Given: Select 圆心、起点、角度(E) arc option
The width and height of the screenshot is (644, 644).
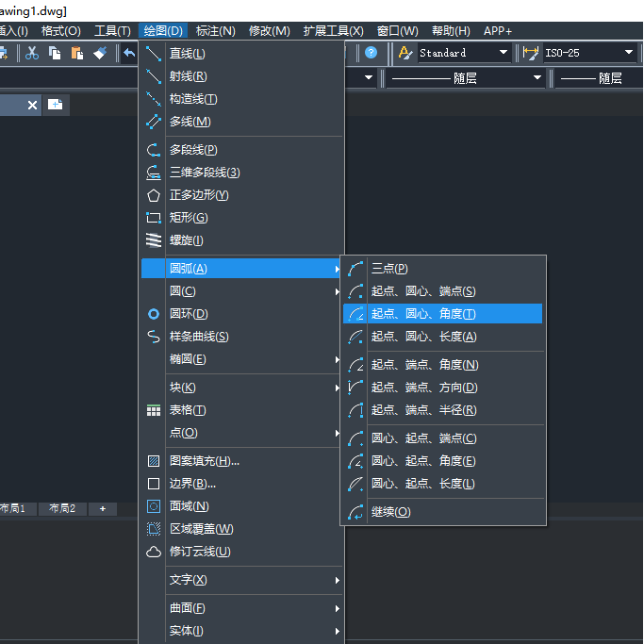Looking at the screenshot, I should [443, 461].
